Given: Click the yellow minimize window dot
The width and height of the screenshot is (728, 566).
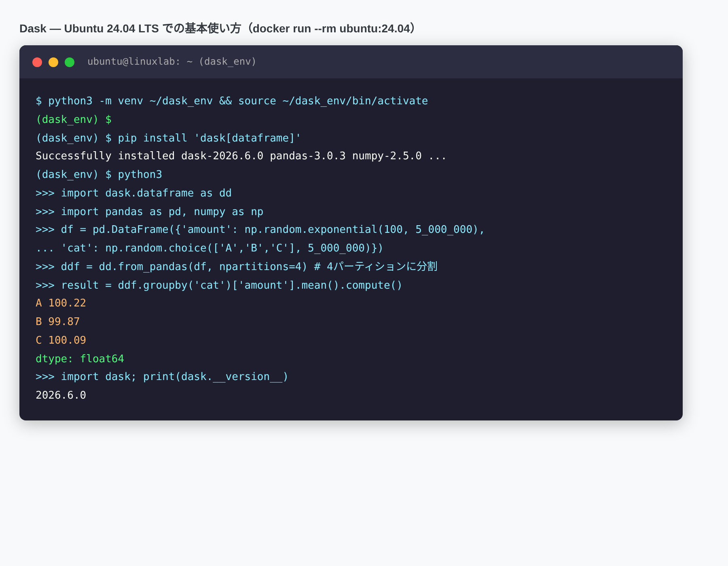Looking at the screenshot, I should tap(53, 62).
